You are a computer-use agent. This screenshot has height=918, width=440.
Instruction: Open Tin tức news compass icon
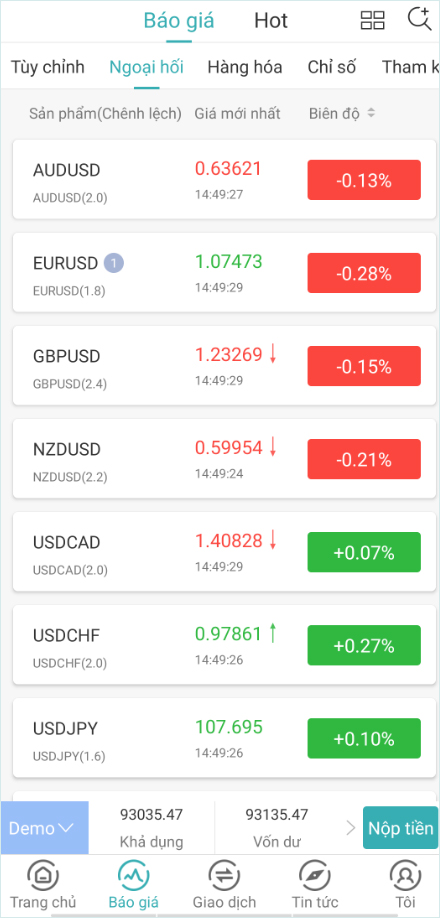(315, 876)
